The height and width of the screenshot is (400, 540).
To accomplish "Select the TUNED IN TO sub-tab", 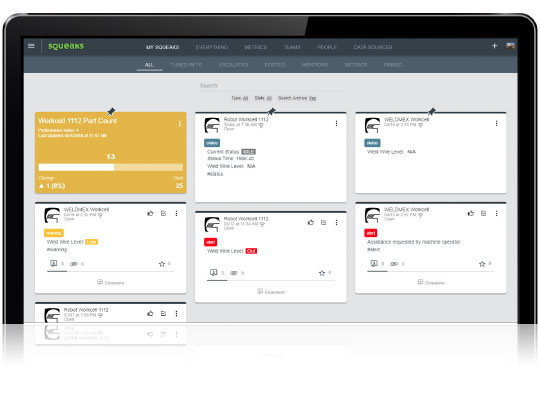I will pos(186,65).
